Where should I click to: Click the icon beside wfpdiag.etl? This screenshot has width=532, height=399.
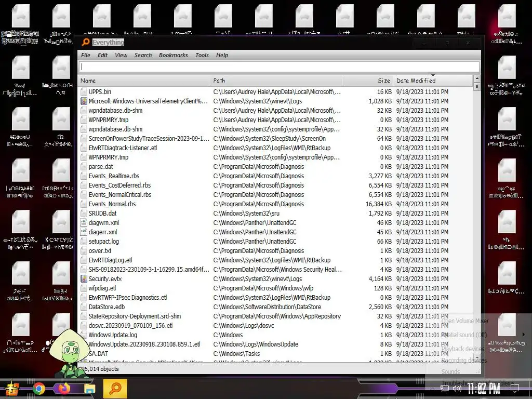coord(84,288)
